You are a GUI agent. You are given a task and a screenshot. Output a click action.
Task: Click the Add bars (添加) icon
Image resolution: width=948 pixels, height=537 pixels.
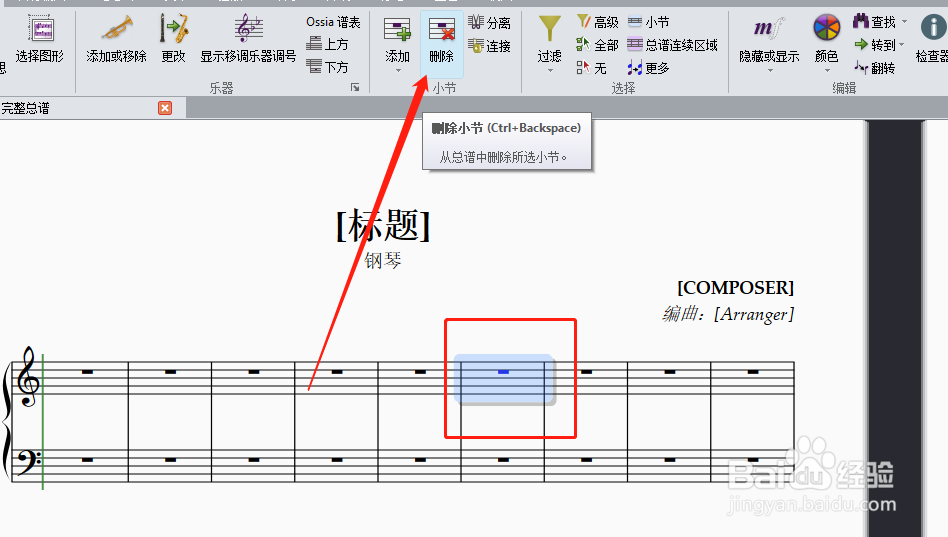click(397, 30)
